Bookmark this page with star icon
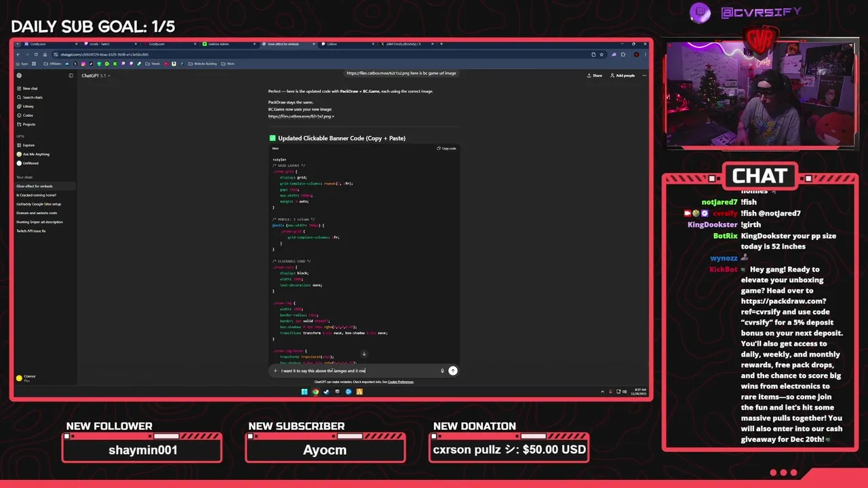Image resolution: width=868 pixels, height=488 pixels. [x=602, y=54]
